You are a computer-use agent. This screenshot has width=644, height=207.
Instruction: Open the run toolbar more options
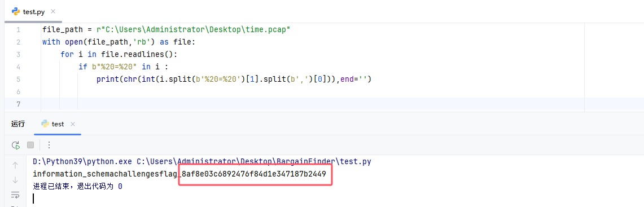[49, 145]
